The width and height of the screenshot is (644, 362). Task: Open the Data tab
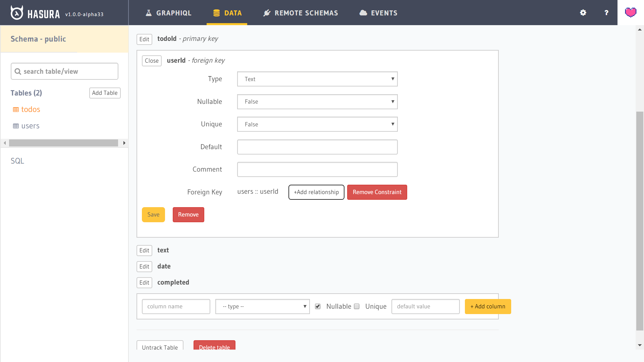227,13
